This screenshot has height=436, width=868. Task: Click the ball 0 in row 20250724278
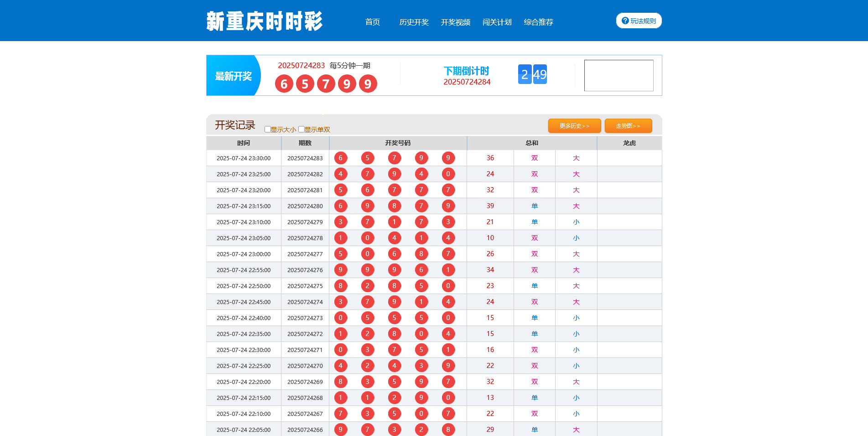[368, 238]
